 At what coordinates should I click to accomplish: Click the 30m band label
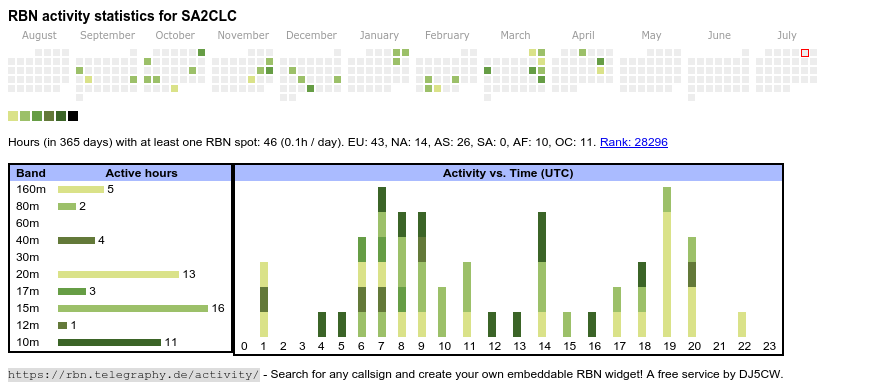click(x=28, y=257)
